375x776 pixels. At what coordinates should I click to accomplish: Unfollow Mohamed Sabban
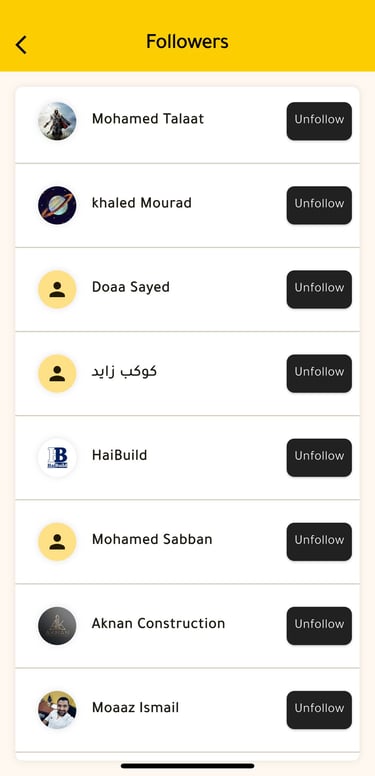319,542
